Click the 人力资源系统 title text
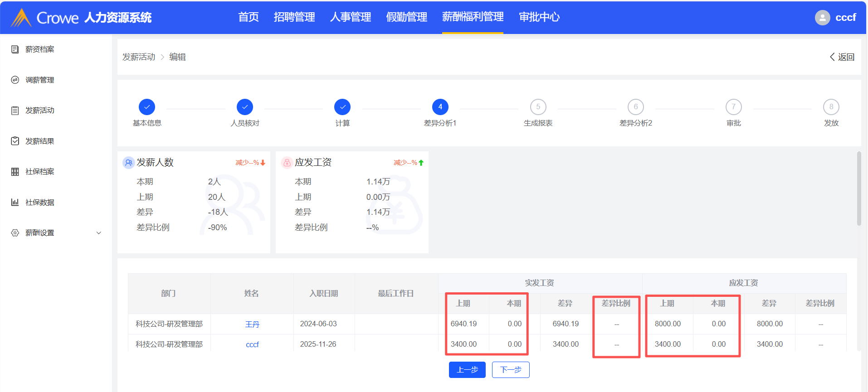 [x=118, y=18]
